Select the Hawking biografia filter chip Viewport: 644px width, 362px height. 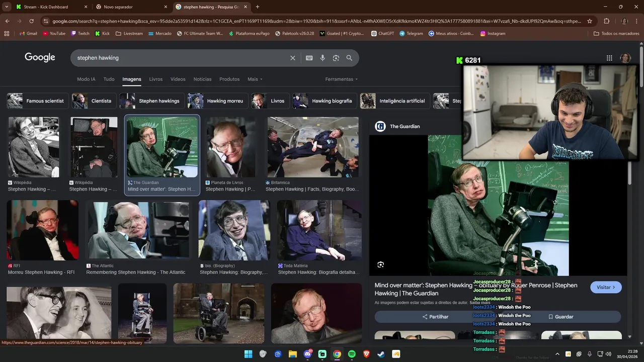pos(325,101)
